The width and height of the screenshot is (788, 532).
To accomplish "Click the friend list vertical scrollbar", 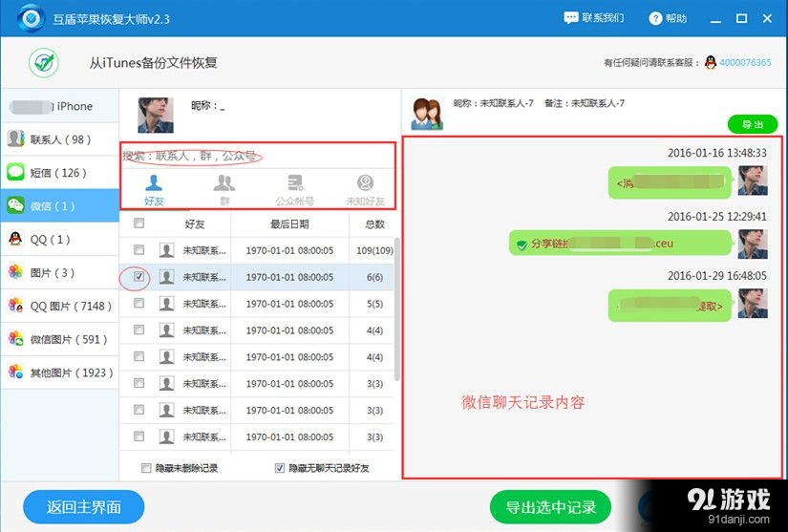I will pyautogui.click(x=397, y=309).
